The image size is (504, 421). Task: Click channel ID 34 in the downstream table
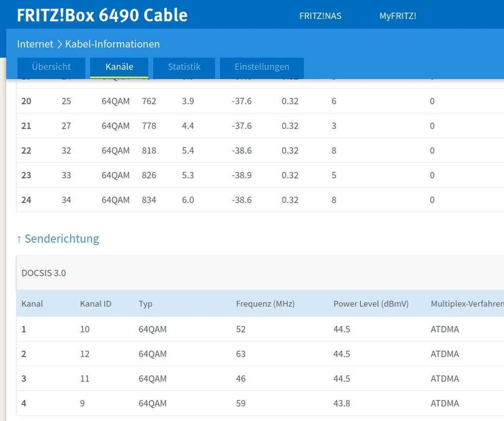click(x=66, y=200)
